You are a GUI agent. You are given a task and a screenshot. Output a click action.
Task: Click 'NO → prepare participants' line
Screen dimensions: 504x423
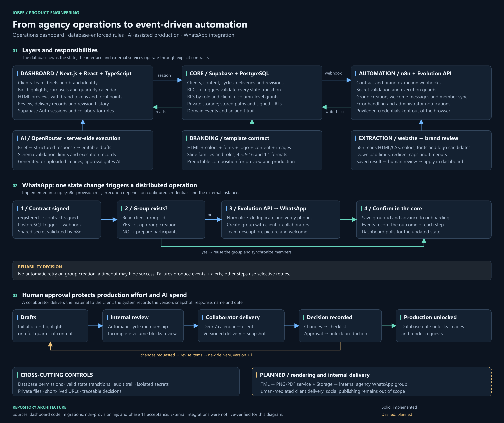click(150, 232)
